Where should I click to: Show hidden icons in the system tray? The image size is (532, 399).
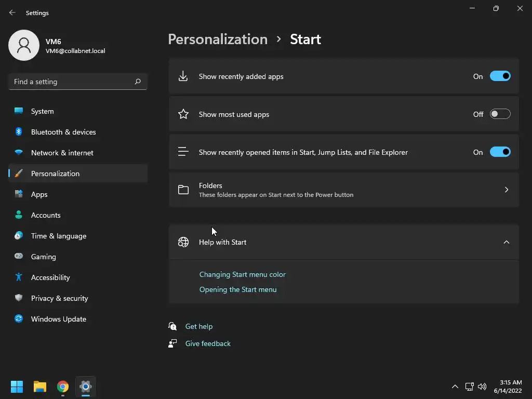455,387
